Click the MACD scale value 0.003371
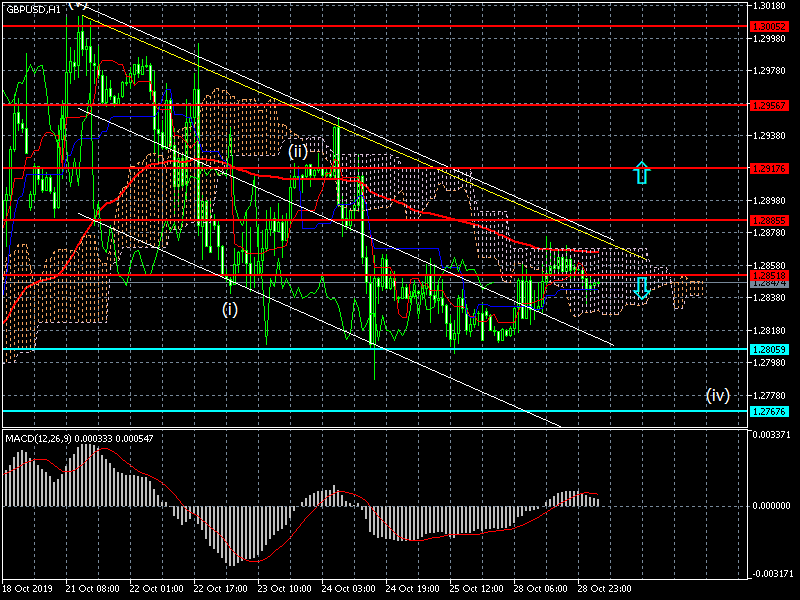The height and width of the screenshot is (600, 800). coord(771,435)
